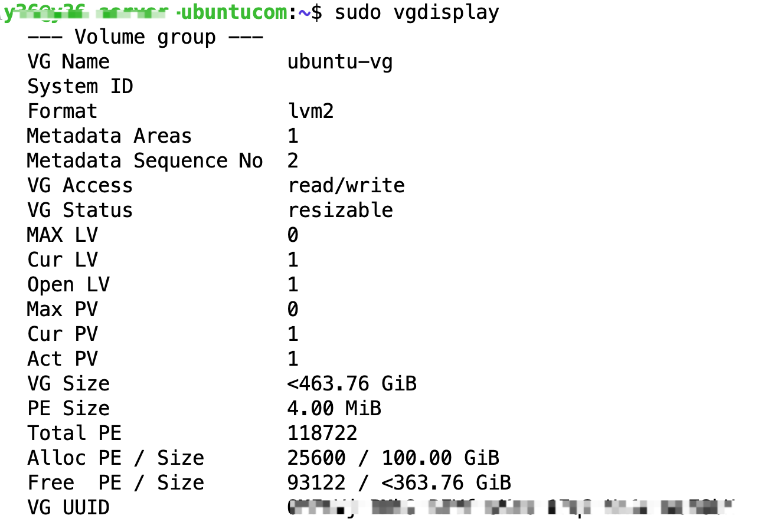This screenshot has height=532, width=778.
Task: Click the 'Open LV' label
Action: tap(68, 285)
